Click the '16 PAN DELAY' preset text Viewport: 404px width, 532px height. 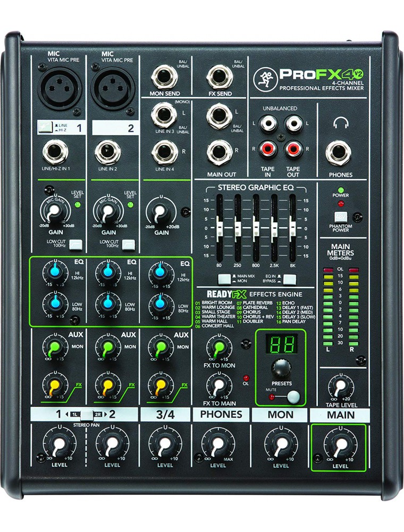click(291, 321)
